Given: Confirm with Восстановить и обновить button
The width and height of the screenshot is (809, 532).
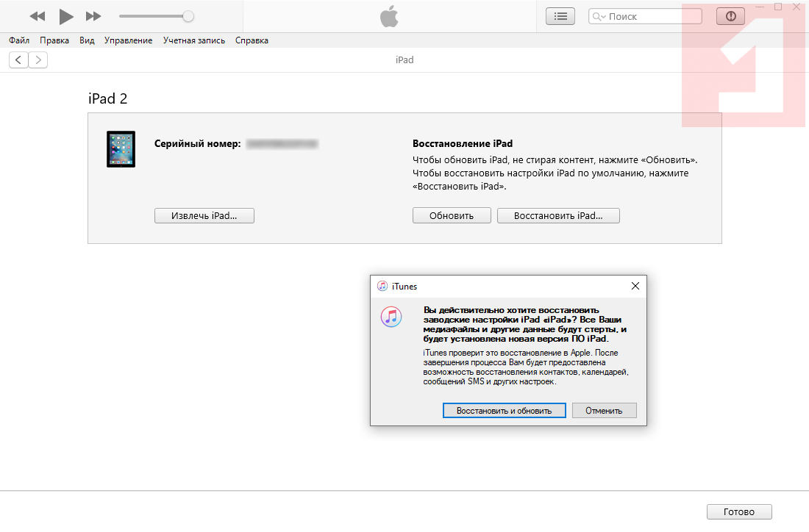Looking at the screenshot, I should (504, 410).
